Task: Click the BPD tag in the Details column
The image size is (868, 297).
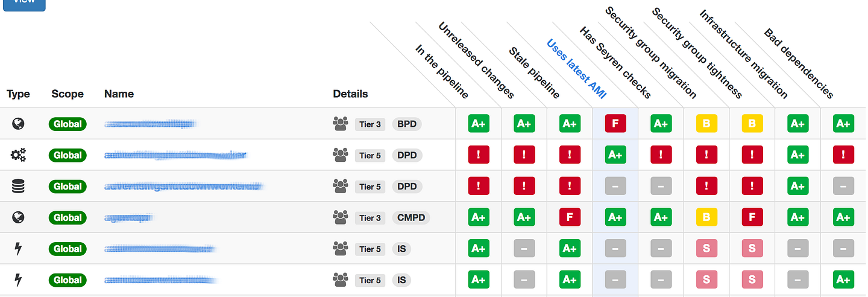Action: (407, 124)
